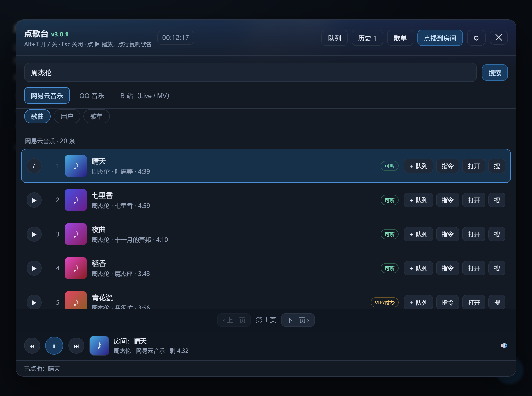This screenshot has height=396, width=532.
Task: Click the VIP/付费 badge on 青花瓷
Action: [385, 302]
